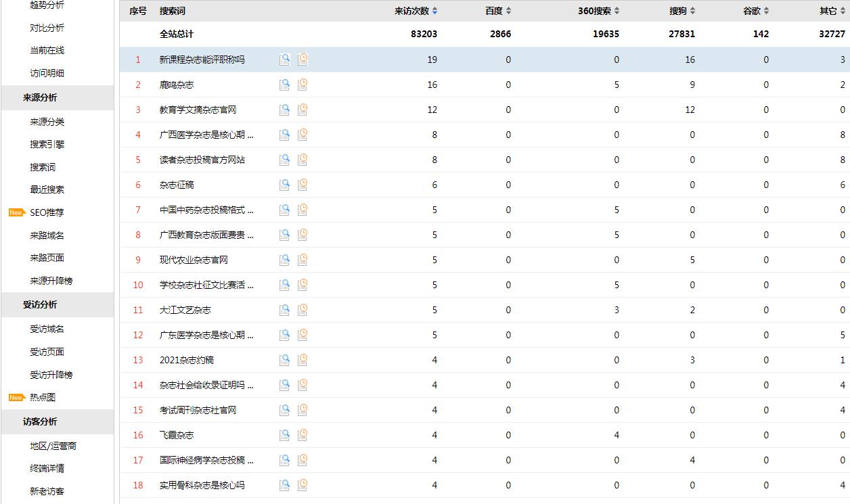Open clock trend icon for 现代农业杂志官网
Viewport: 850px width, 504px height.
coord(303,260)
